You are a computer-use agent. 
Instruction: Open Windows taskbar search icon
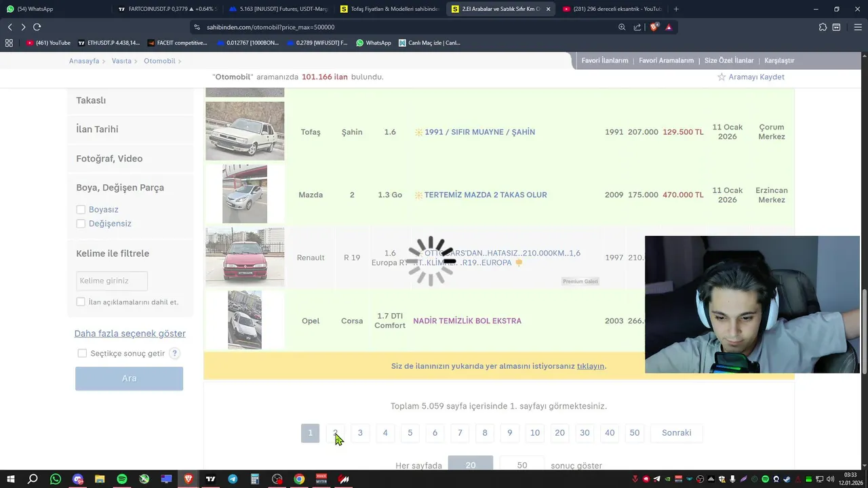33,479
